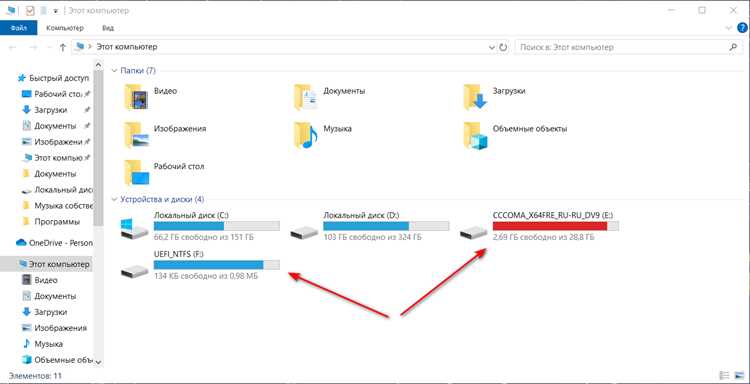The image size is (750, 384).
Task: Click the Элементов: 11 status text
Action: click(35, 376)
